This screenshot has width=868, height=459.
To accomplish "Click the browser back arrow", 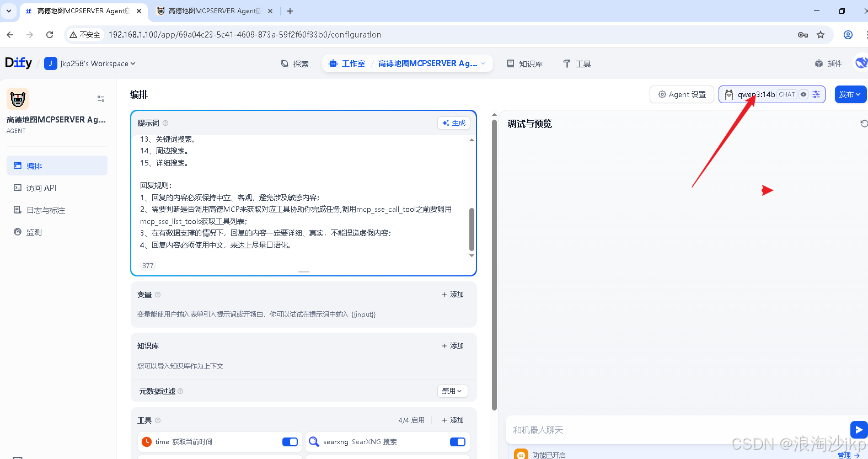I will click(10, 35).
